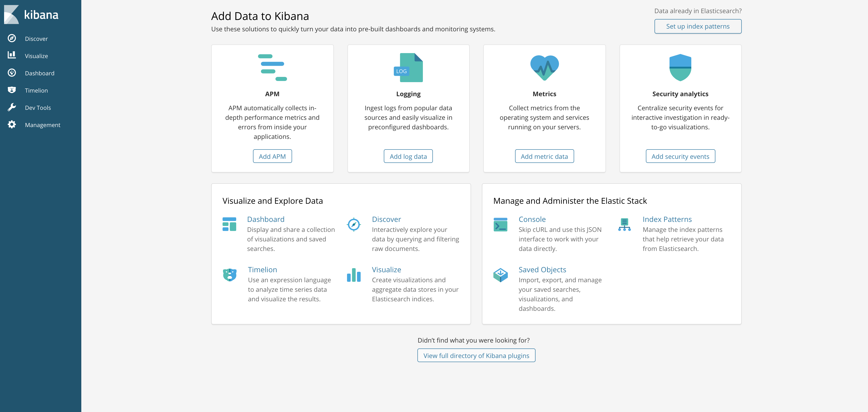Open the Timelion link in Explore section
The height and width of the screenshot is (412, 868).
pyautogui.click(x=262, y=270)
